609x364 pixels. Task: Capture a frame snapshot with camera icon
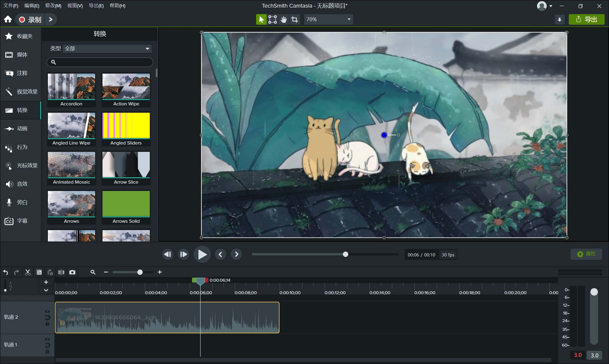(x=72, y=272)
